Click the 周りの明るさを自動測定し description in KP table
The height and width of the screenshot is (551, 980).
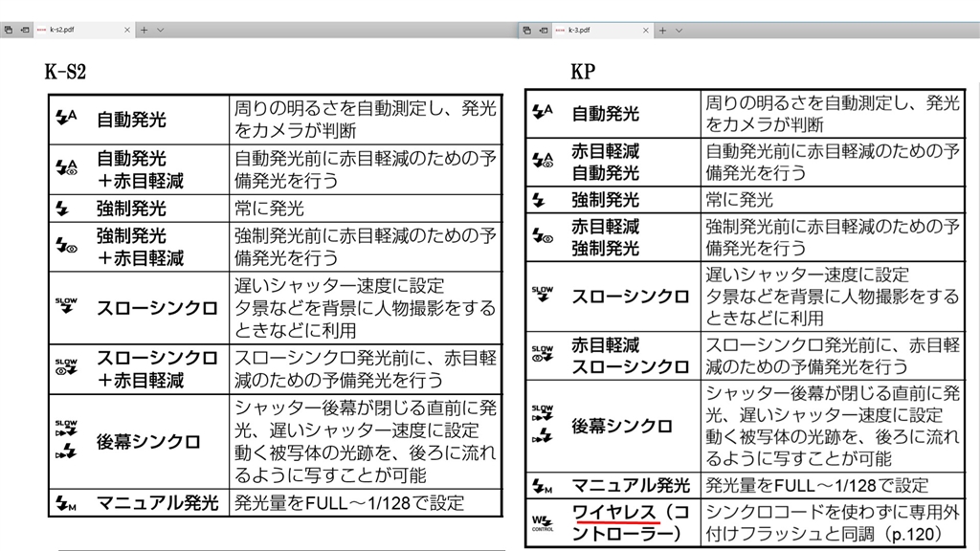point(834,114)
